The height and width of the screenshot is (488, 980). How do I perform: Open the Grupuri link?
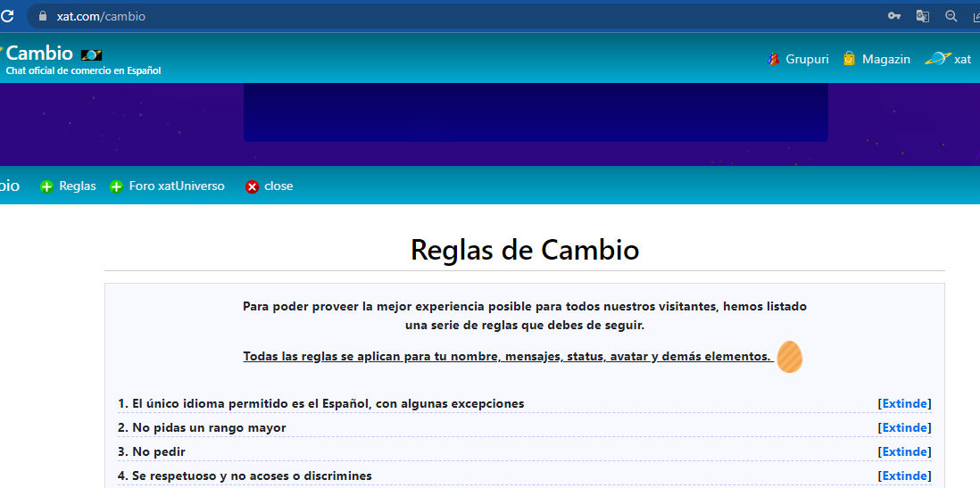[808, 60]
